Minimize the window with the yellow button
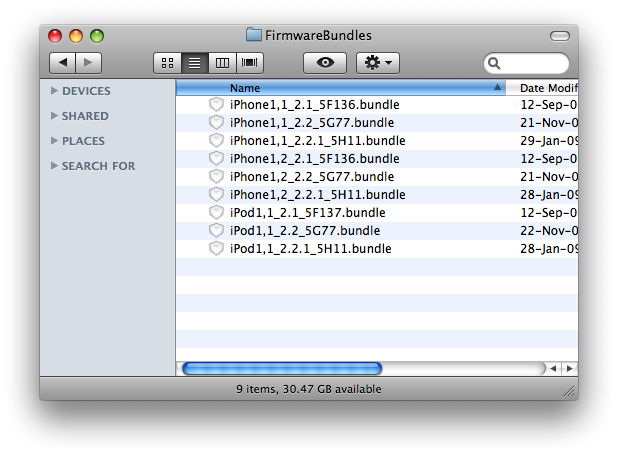This screenshot has width=618, height=455. 76,36
